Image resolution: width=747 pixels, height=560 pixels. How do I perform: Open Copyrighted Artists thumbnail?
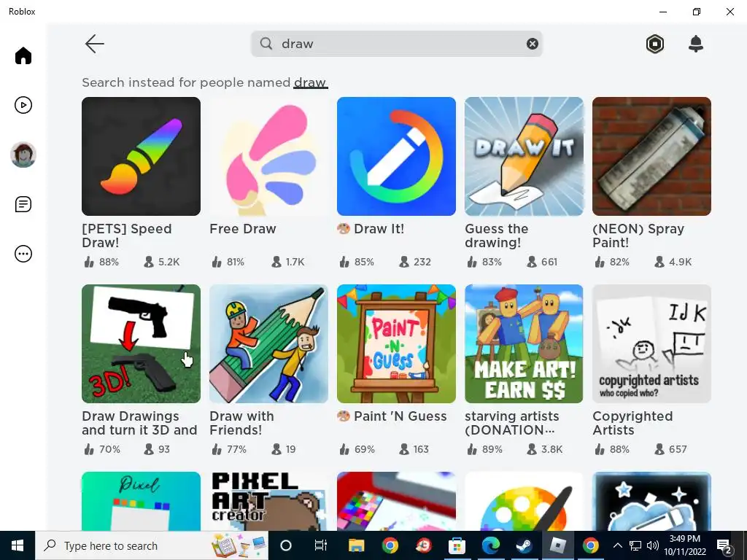(651, 344)
